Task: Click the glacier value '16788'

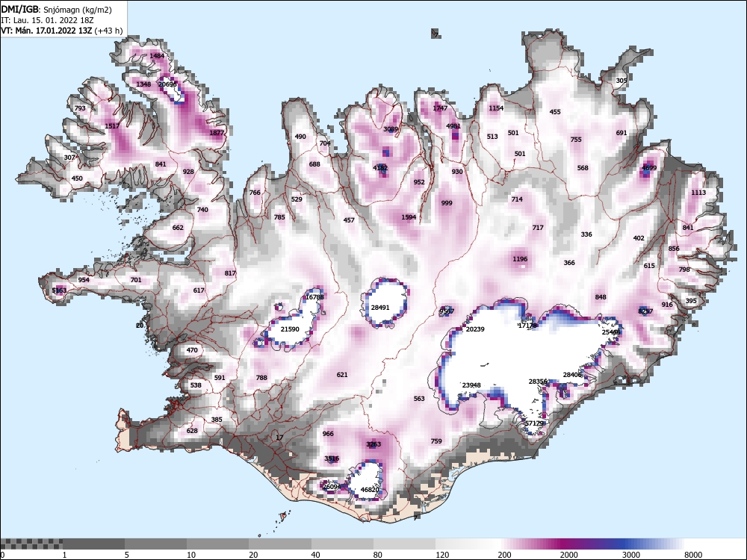Action: tap(314, 297)
